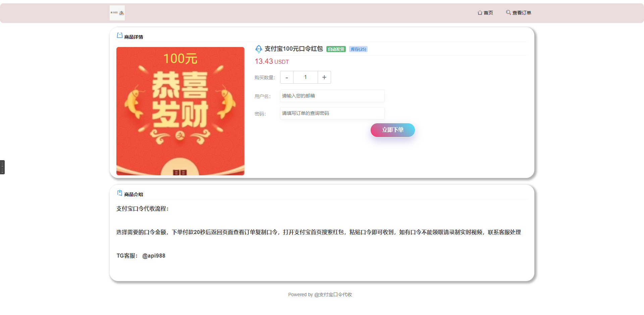
Task: Decrease purchase quantity with minus button
Action: [x=287, y=77]
